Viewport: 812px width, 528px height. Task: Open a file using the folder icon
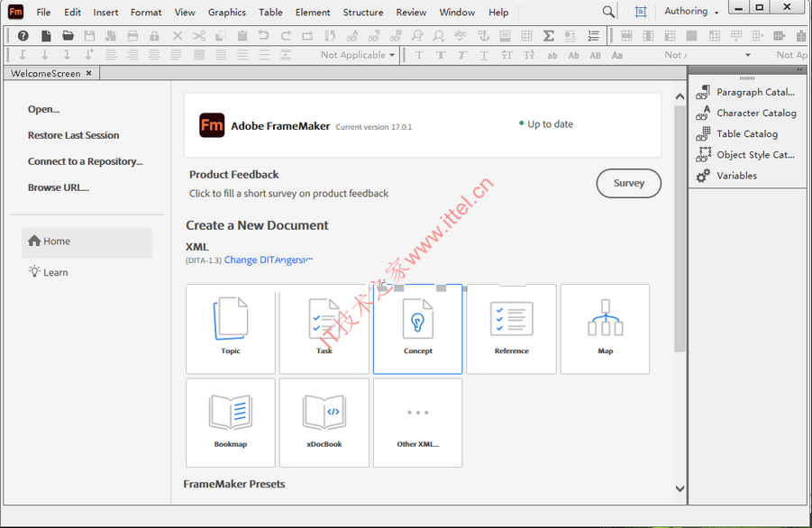click(x=68, y=36)
